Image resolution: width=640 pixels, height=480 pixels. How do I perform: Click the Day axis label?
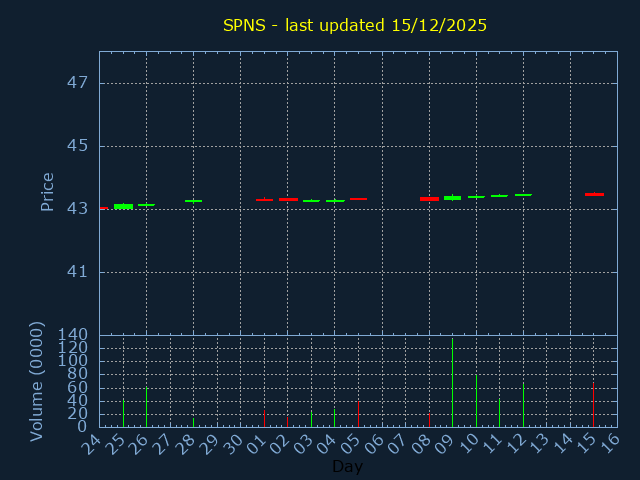[347, 466]
